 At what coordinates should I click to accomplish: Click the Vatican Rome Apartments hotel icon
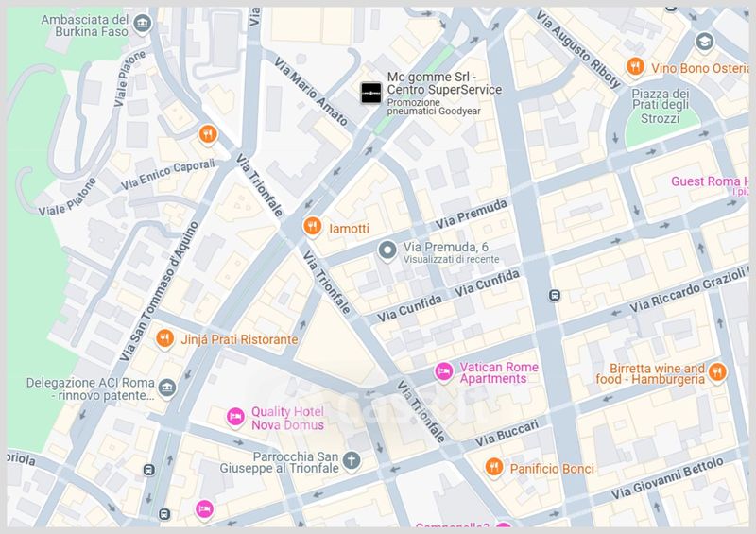(x=443, y=372)
